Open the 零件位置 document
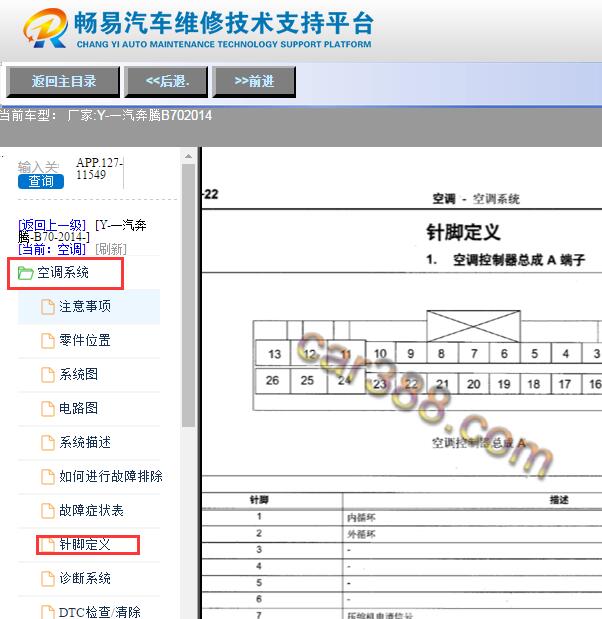Viewport: 602px width, 619px height. (85, 340)
